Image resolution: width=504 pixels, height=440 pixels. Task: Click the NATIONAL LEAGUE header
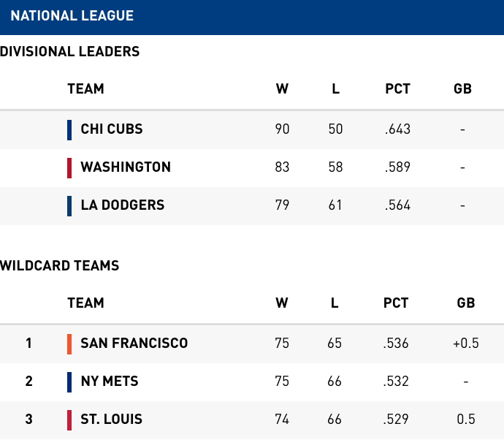(72, 16)
